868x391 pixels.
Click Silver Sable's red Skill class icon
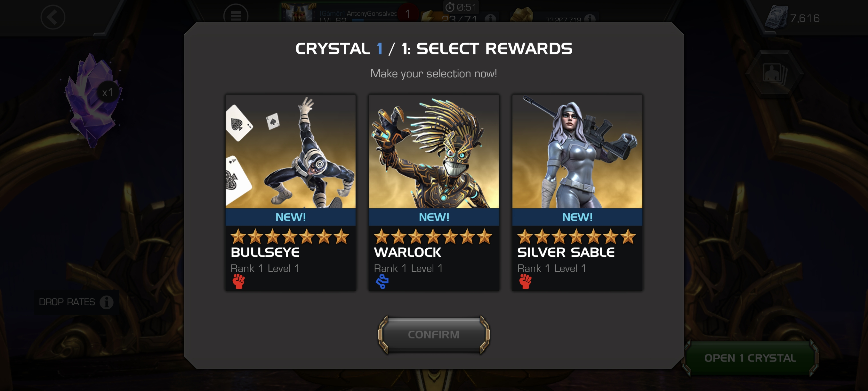525,281
